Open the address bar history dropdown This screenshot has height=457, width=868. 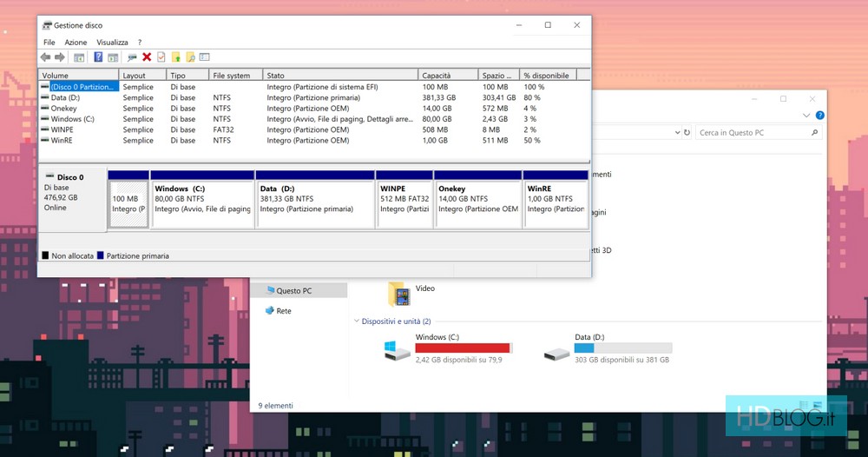[x=675, y=133]
